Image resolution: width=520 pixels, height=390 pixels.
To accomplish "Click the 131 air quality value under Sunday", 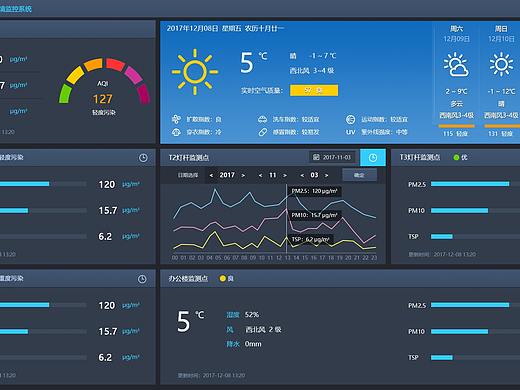I will (x=493, y=134).
